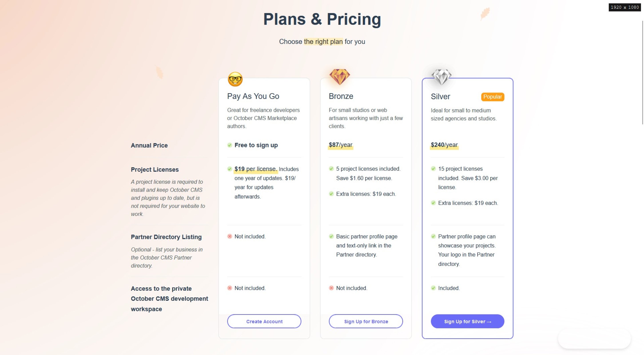The height and width of the screenshot is (355, 644).
Task: Click the Plans & Pricing heading
Action: [322, 19]
